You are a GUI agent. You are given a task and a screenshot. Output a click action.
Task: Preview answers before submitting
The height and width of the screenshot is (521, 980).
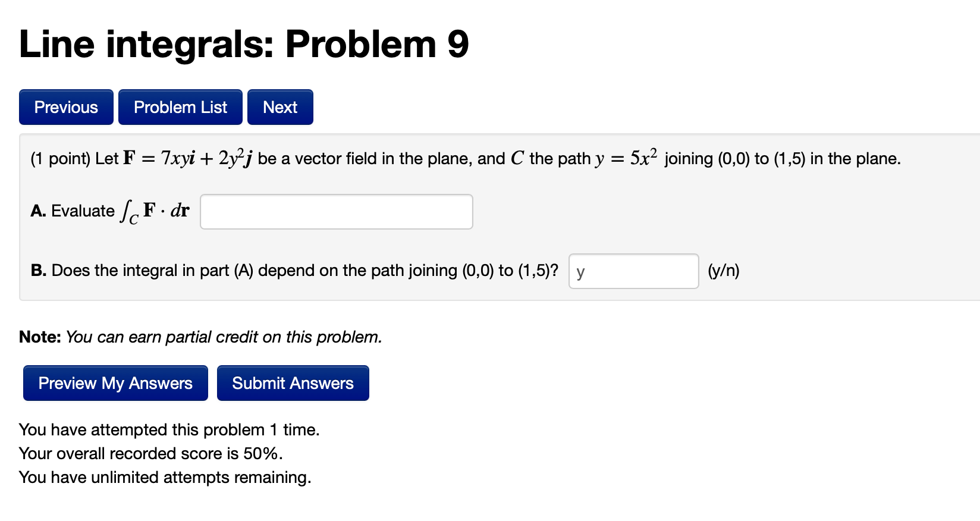pyautogui.click(x=115, y=383)
